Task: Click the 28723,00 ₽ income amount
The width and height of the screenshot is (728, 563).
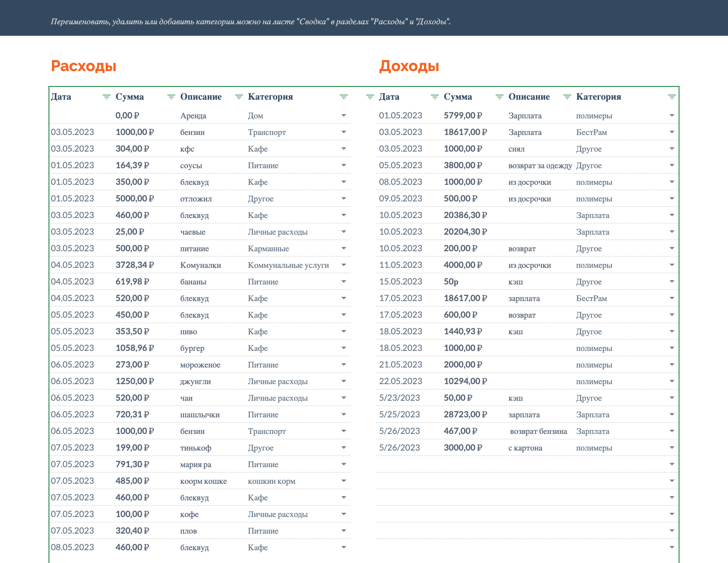Action: point(465,414)
